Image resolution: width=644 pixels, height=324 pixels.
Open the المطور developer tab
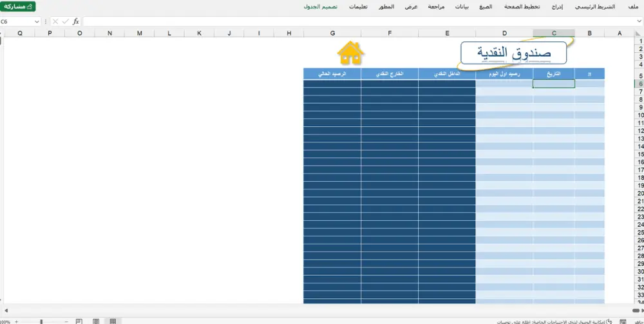(x=386, y=7)
